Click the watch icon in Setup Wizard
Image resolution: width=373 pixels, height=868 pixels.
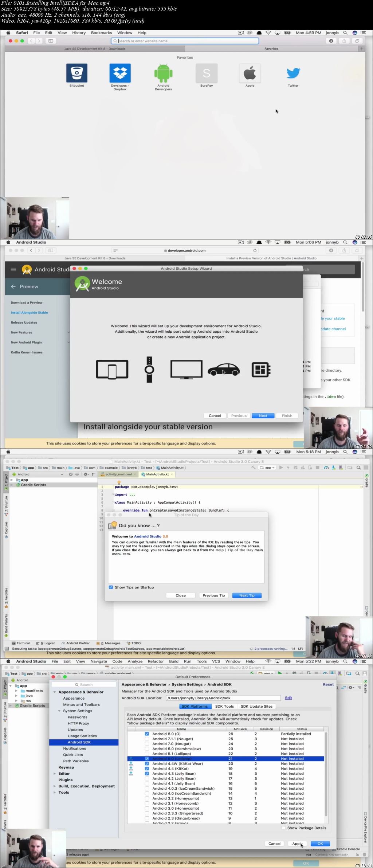pyautogui.click(x=149, y=370)
